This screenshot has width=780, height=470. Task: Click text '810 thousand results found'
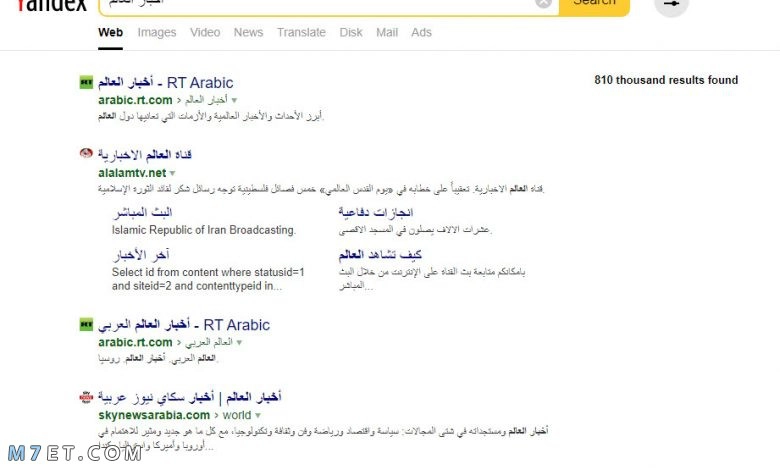click(666, 80)
